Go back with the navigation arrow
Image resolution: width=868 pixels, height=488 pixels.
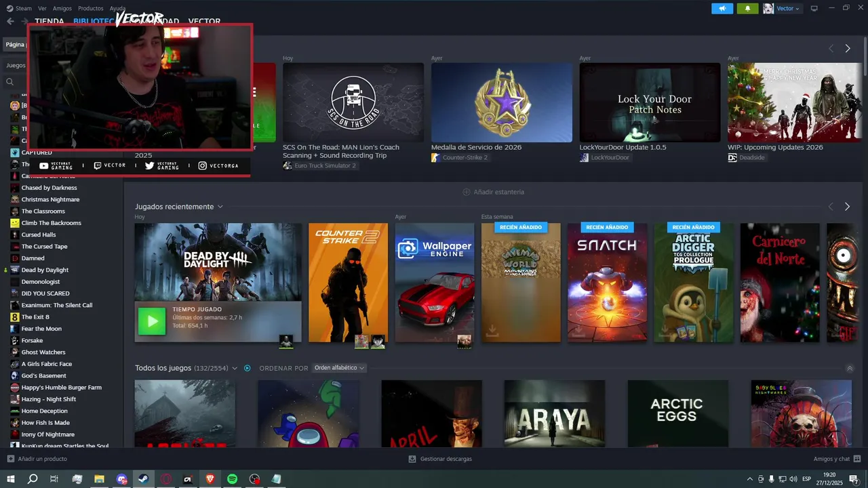(10, 21)
